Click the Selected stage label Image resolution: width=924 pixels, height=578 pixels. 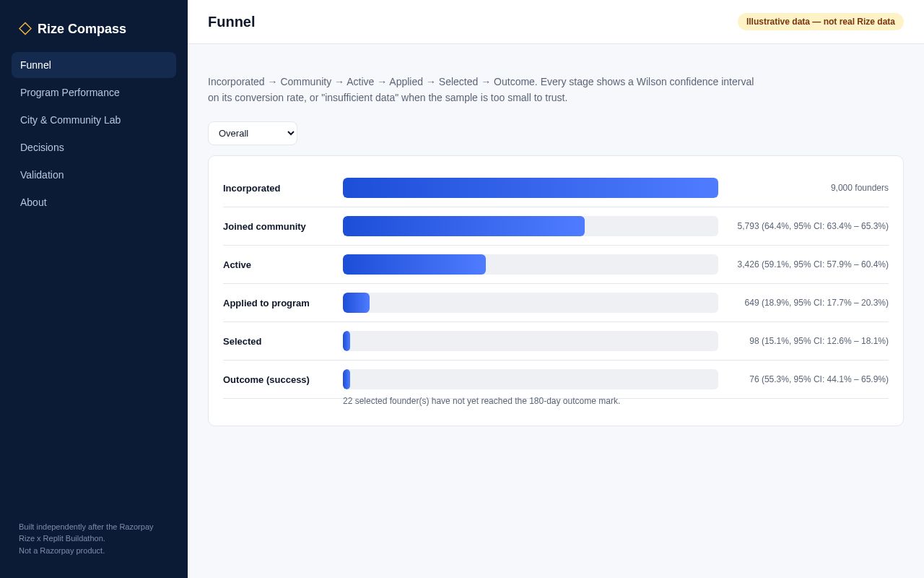pos(243,341)
